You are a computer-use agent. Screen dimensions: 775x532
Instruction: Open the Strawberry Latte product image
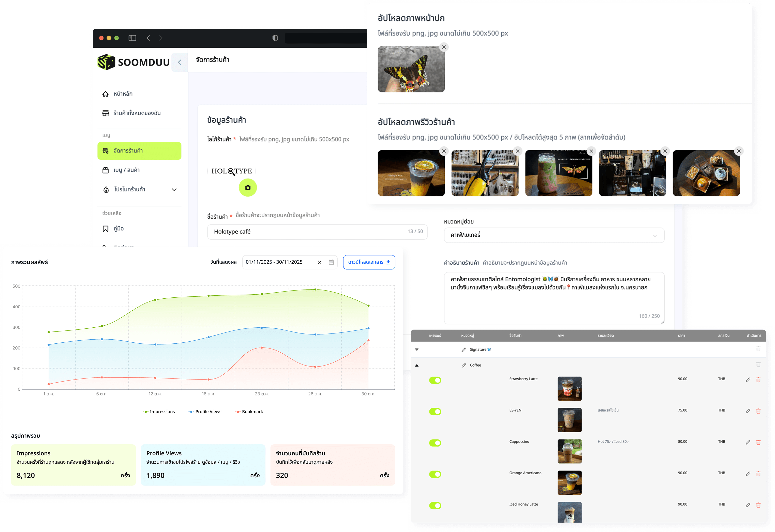click(x=569, y=389)
